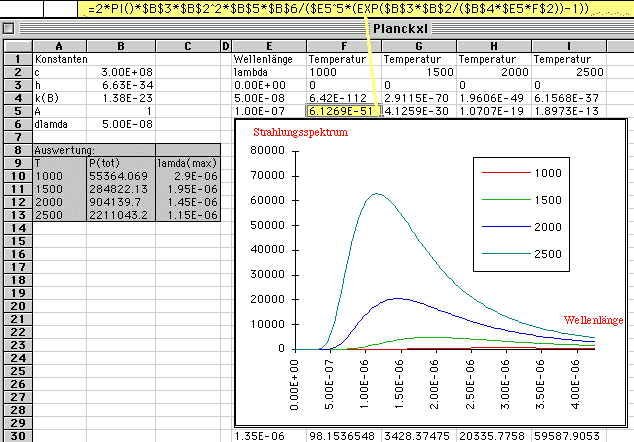This screenshot has height=442, width=634.
Task: Click cell with value 1.9606E-49
Action: tap(494, 98)
